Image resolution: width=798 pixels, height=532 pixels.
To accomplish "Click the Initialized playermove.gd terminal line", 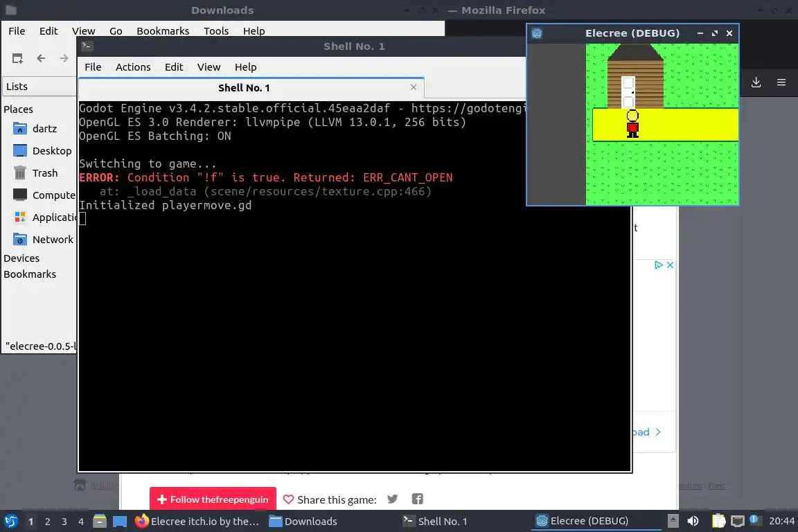I will 166,205.
